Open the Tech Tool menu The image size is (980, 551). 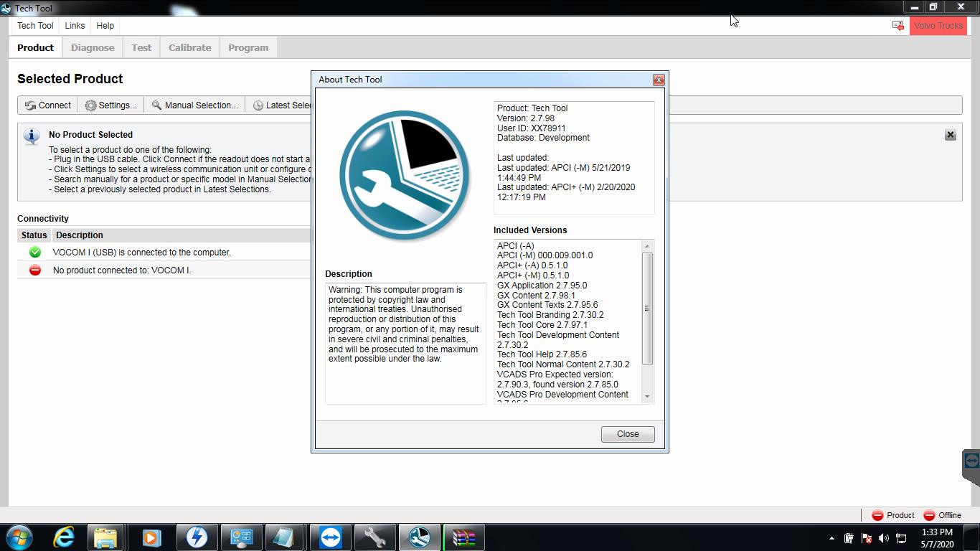point(35,25)
